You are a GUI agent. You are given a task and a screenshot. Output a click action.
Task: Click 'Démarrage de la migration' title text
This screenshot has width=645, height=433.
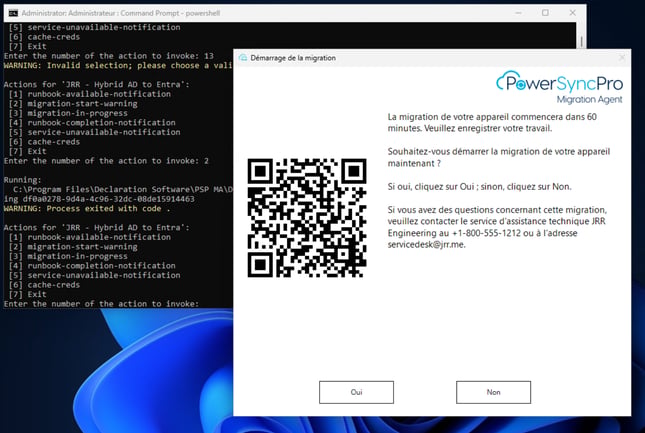(293, 58)
